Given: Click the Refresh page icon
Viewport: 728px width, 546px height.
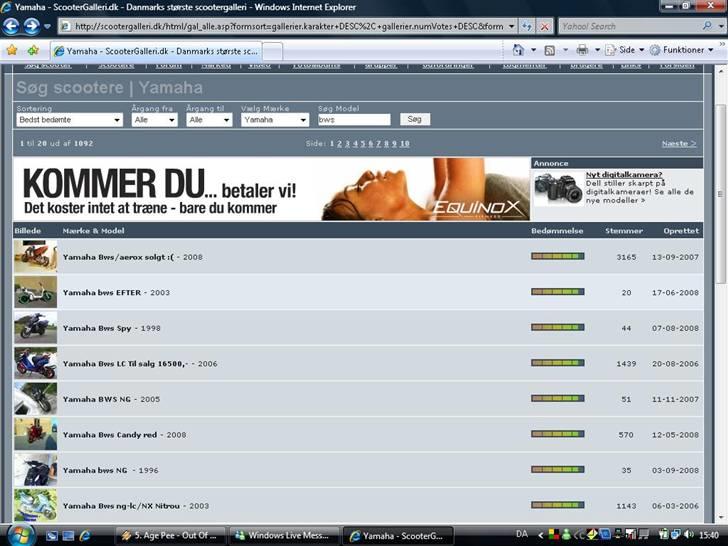Looking at the screenshot, I should (528, 26).
